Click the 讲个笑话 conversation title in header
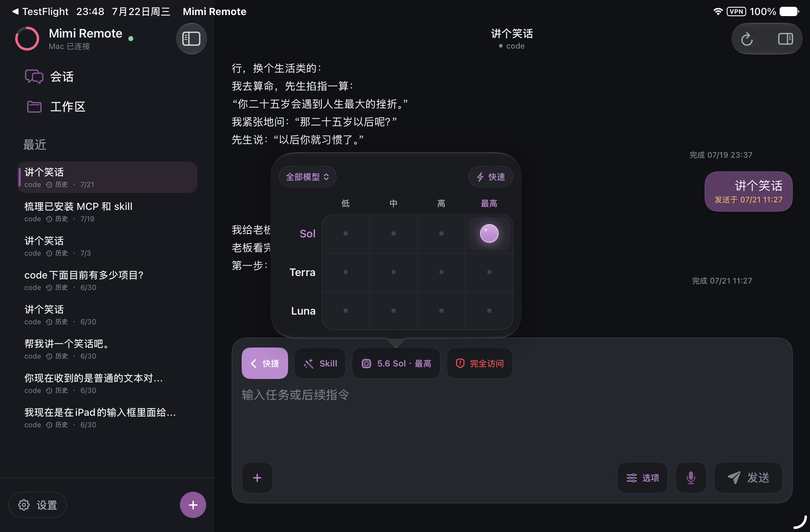The width and height of the screenshot is (810, 532). coord(512,34)
